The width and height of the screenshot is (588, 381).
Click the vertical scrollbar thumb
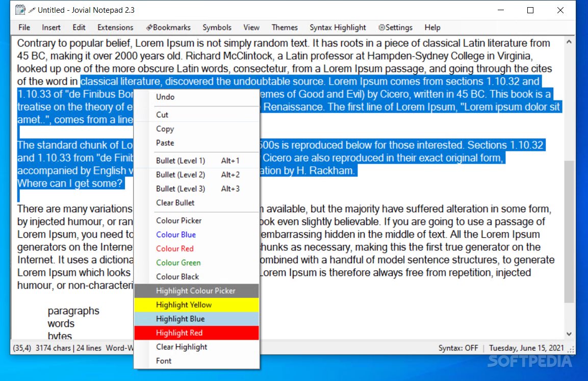pos(569,232)
